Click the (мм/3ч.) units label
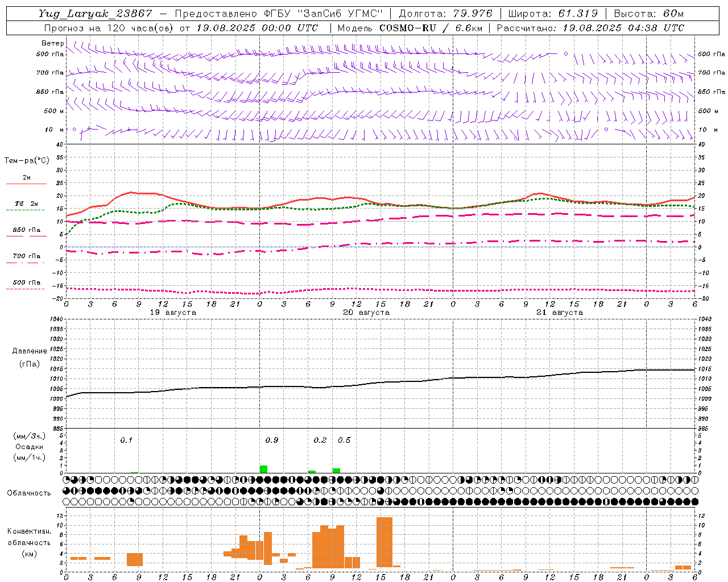The image size is (728, 582). (30, 436)
